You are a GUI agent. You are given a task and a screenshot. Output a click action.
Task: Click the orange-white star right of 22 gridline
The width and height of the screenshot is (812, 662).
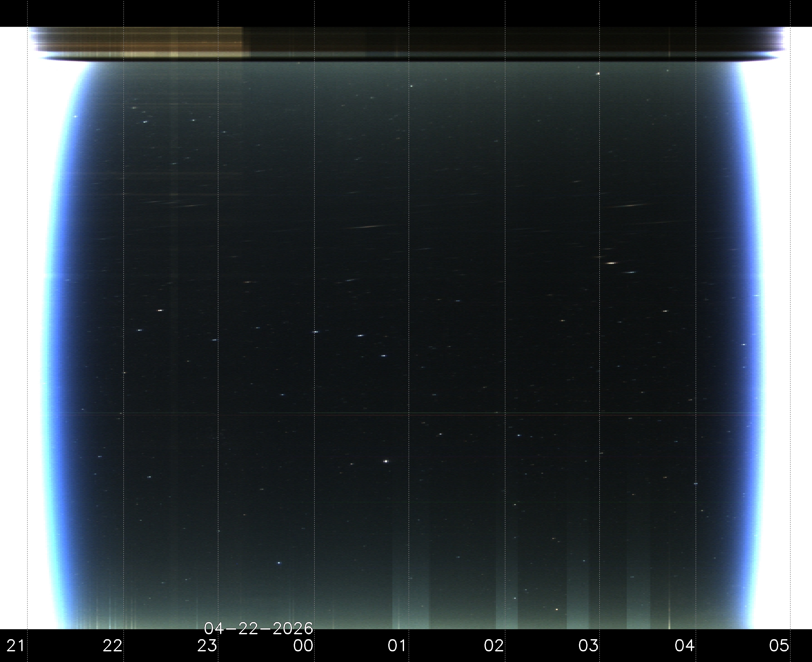point(160,311)
